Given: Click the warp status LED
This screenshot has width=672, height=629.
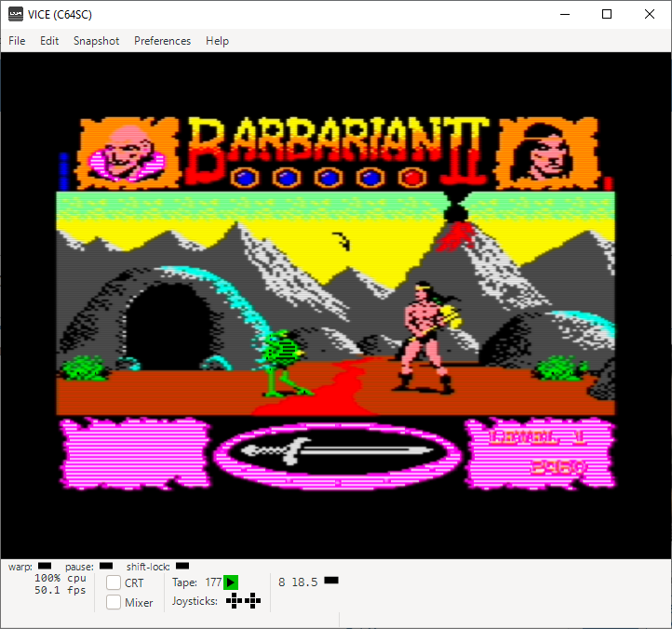Looking at the screenshot, I should click(45, 566).
